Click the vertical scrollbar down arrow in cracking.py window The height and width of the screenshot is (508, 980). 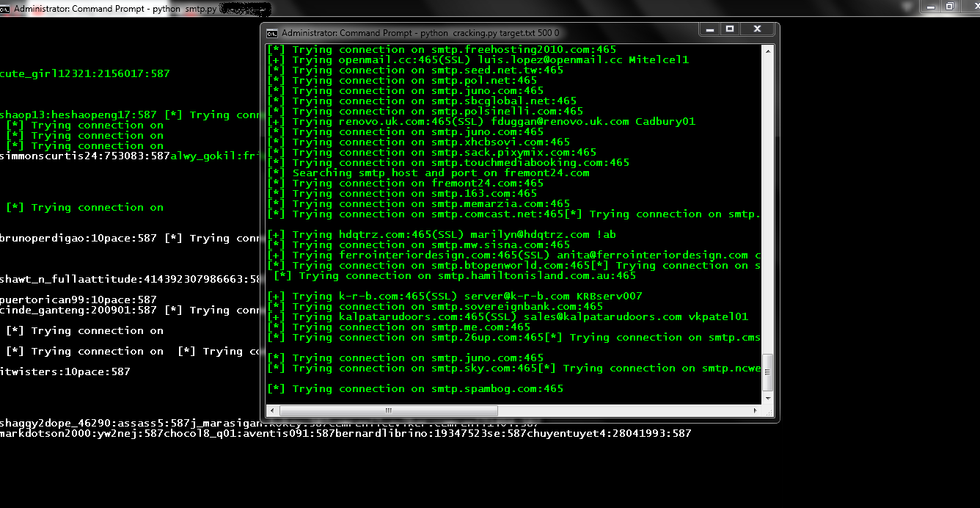[768, 398]
